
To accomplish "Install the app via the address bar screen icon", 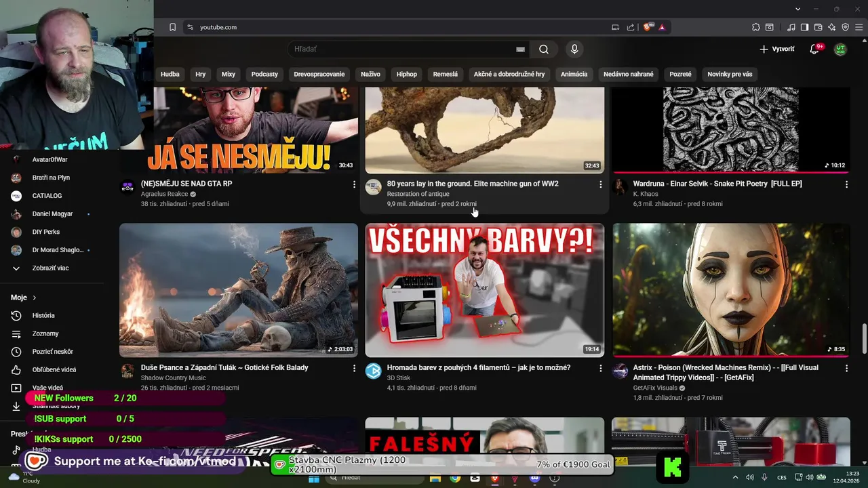I will click(615, 27).
